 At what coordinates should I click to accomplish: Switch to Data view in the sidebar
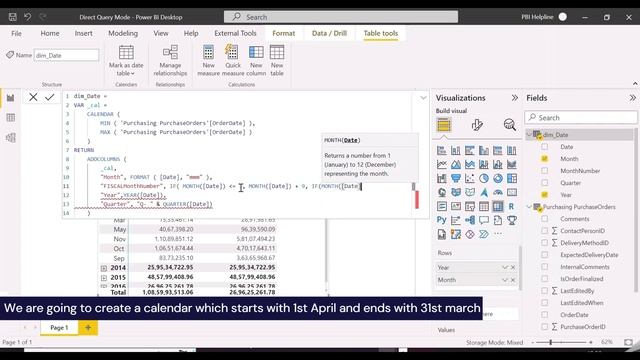(11, 118)
